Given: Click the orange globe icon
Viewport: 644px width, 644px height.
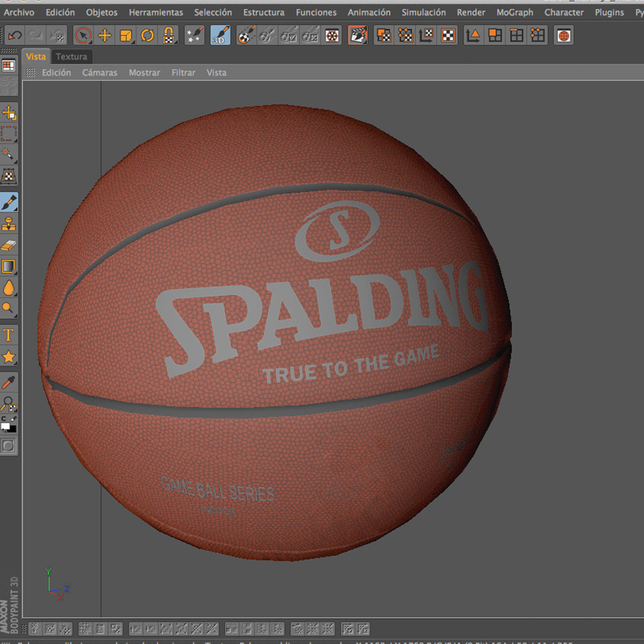Looking at the screenshot, I should tap(563, 35).
